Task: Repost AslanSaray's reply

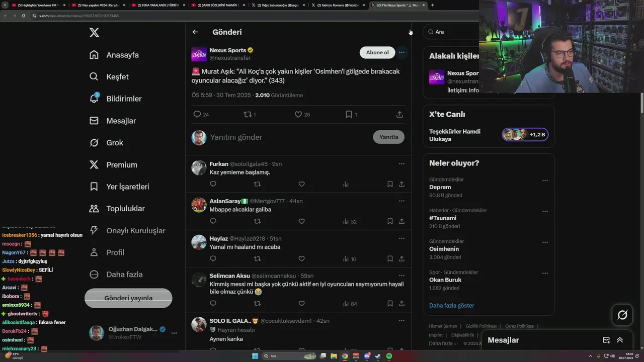Action: 257,221
